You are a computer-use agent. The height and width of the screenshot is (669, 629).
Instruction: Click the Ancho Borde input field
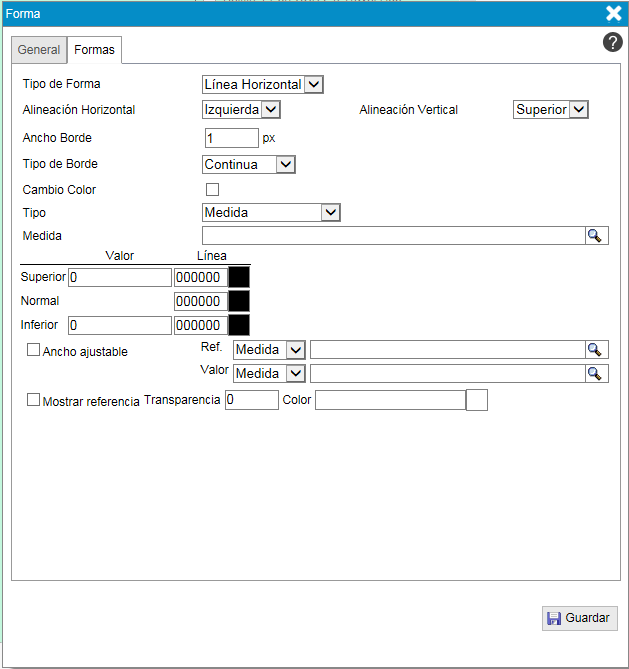click(231, 138)
